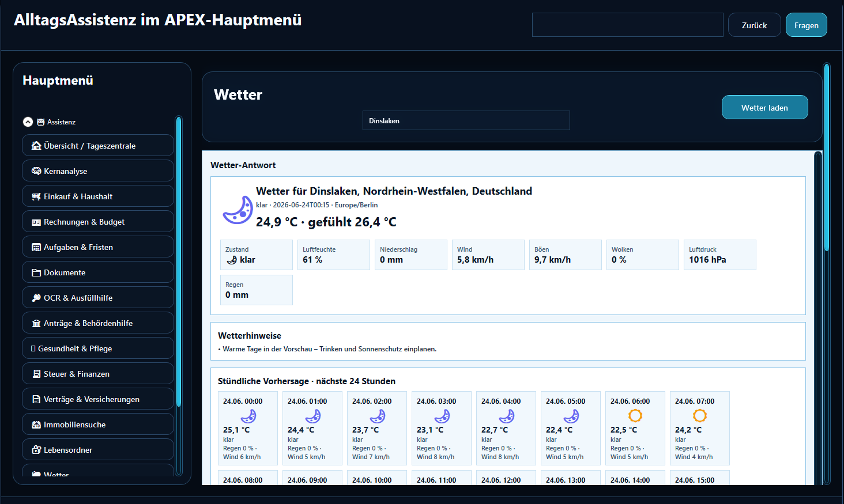844x504 pixels.
Task: Select Gesundheit & Pflege in the menu
Action: point(98,348)
